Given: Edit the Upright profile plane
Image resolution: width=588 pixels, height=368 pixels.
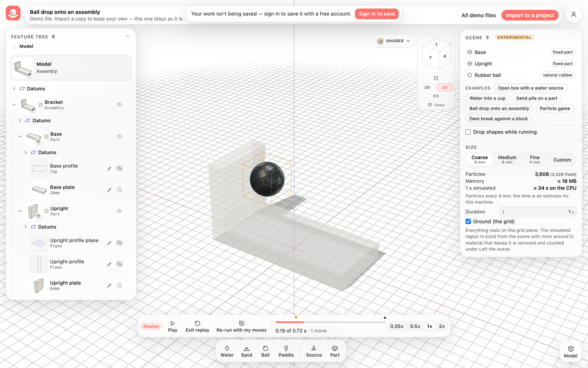Looking at the screenshot, I should 109,243.
